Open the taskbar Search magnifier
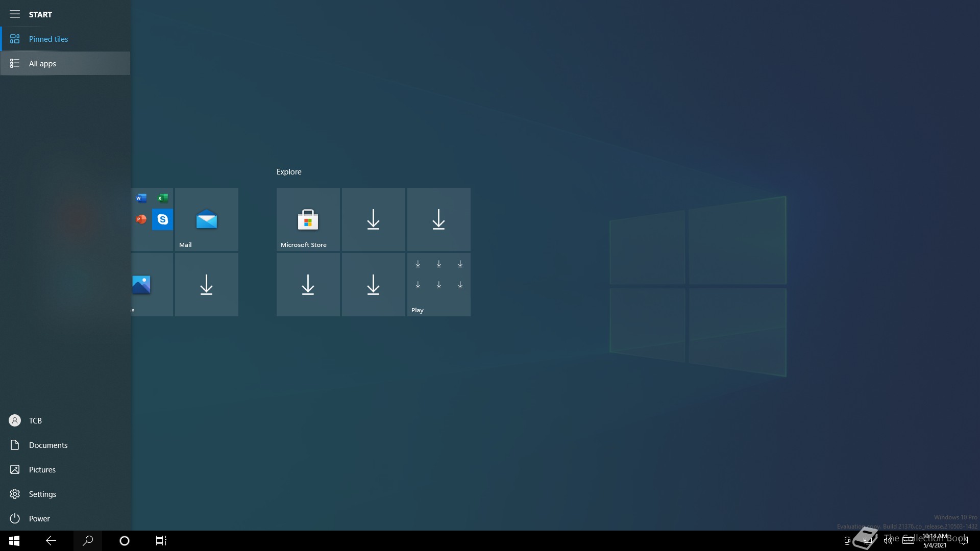980x551 pixels. (x=88, y=541)
